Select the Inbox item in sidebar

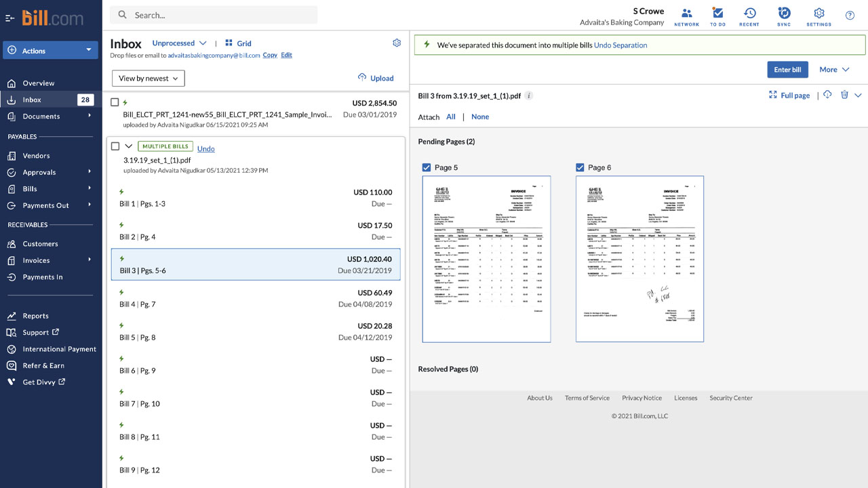pos(51,100)
